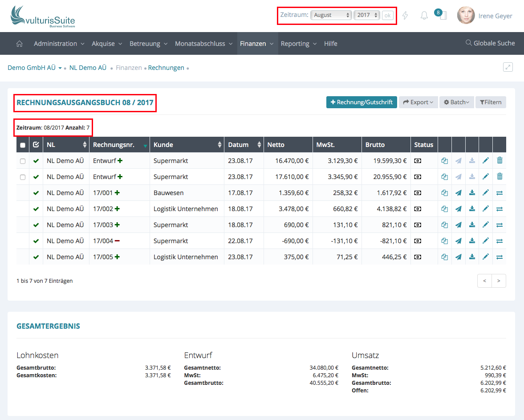Click the Rechnung/Gutschrift button
Image resolution: width=524 pixels, height=420 pixels.
coord(362,102)
